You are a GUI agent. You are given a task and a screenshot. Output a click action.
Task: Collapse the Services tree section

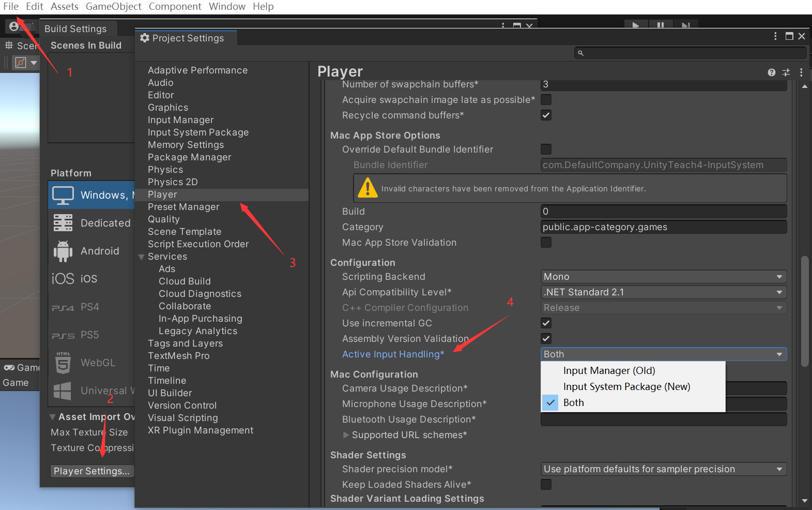tap(141, 257)
